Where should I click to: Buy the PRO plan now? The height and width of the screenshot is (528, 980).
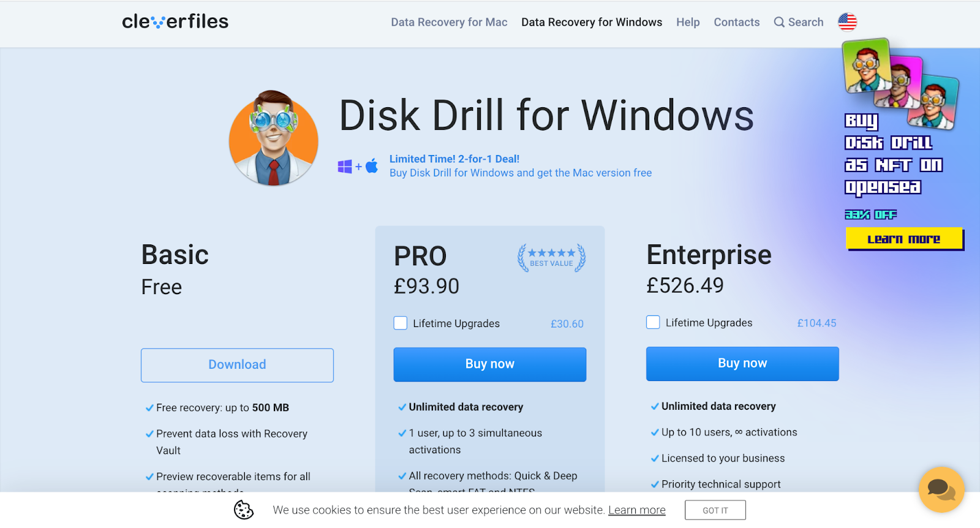click(x=490, y=364)
